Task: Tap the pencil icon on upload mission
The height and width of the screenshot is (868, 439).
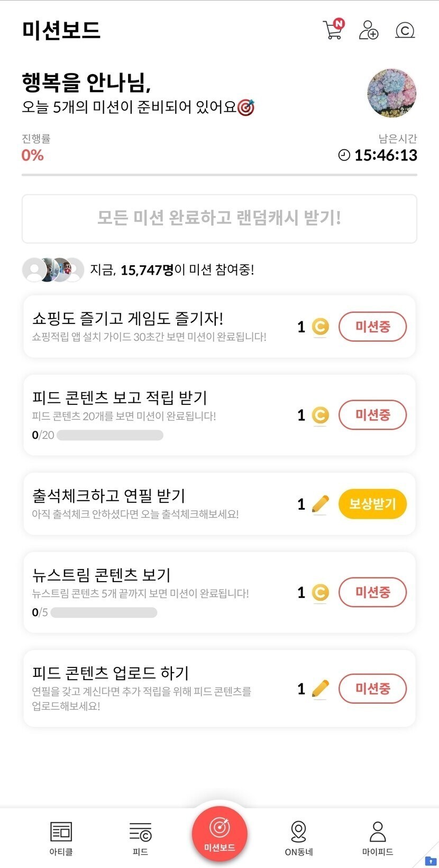Action: [320, 689]
